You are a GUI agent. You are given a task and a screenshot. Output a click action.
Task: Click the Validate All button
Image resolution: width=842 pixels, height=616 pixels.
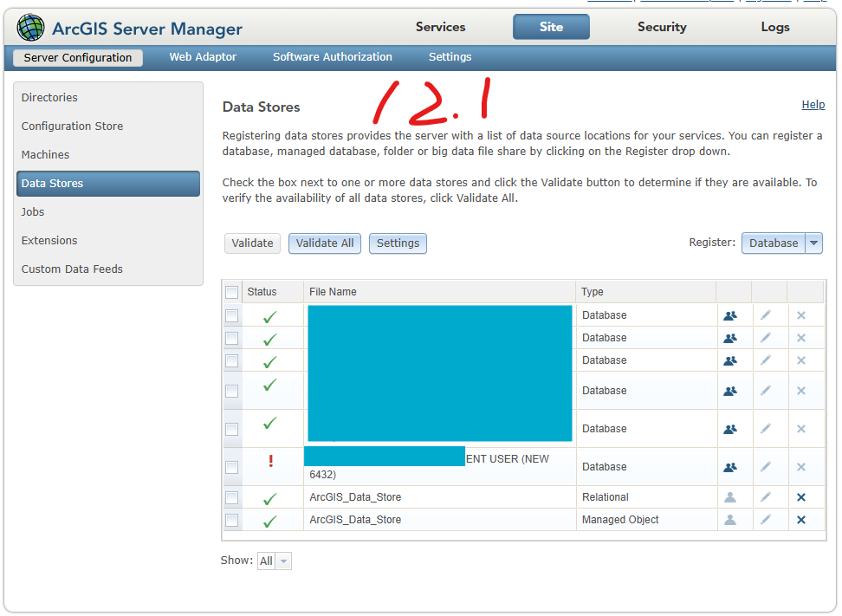pos(325,243)
